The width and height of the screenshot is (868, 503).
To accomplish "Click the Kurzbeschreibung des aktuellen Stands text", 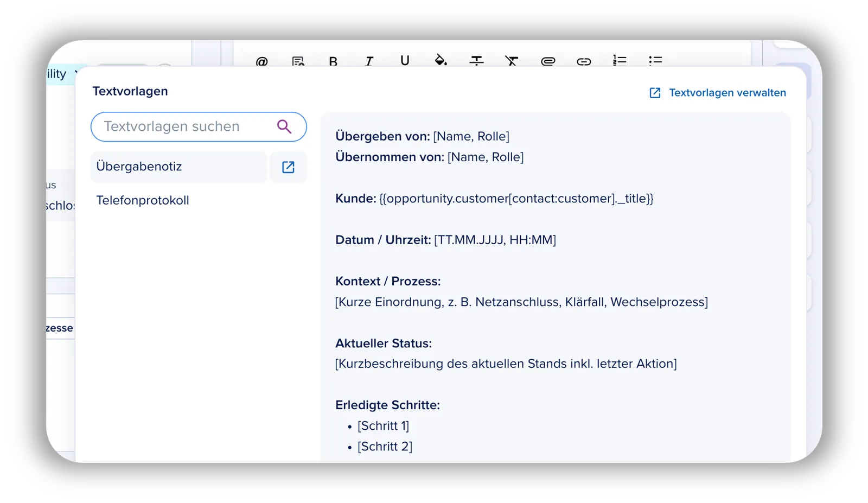I will (506, 364).
